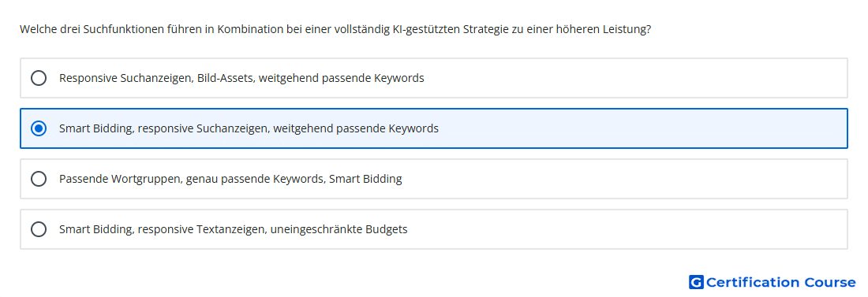Click 'höheren Leistung?' at end of question
The image size is (868, 297).
[602, 30]
